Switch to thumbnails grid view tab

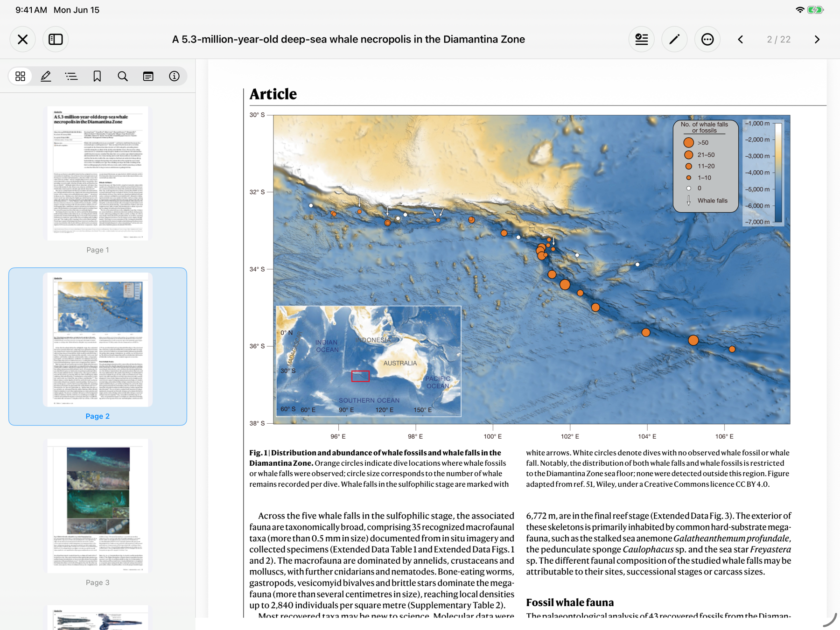point(20,76)
